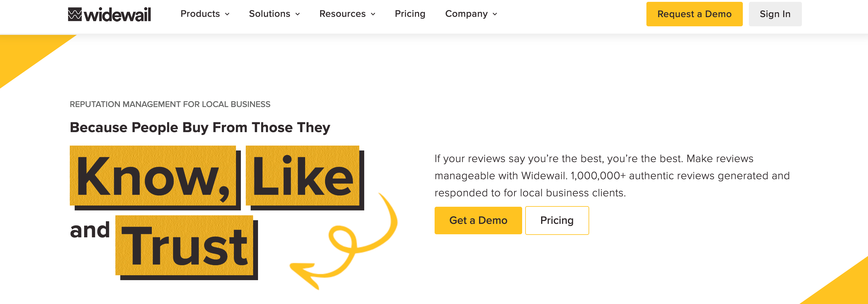Expand the Products dropdown chevron
Viewport: 868px width, 304px height.
point(227,14)
